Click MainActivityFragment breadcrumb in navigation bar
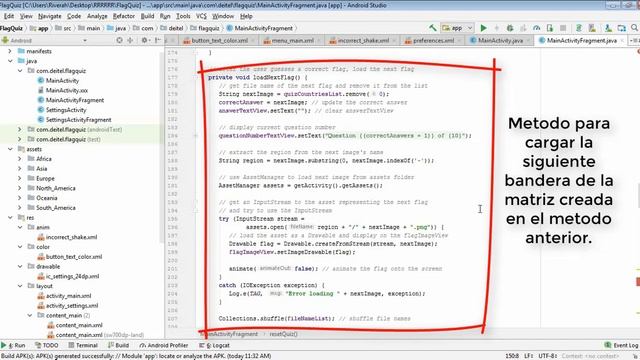Screen dimensions: 640x360 click(x=260, y=28)
